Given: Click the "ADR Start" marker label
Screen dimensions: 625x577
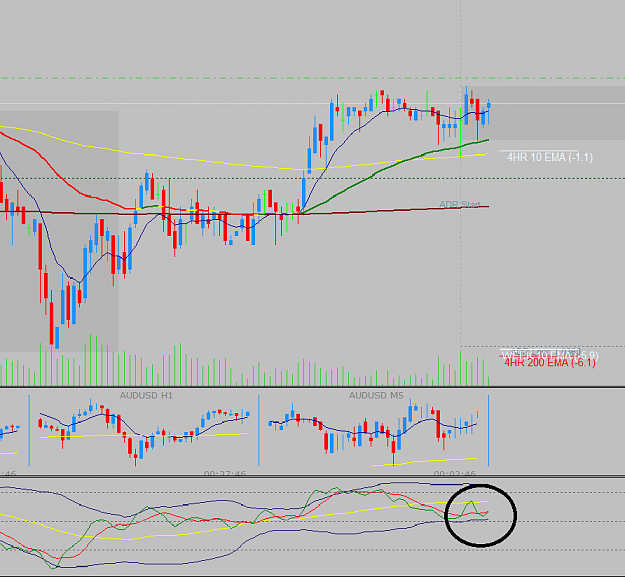Looking at the screenshot, I should tap(460, 205).
